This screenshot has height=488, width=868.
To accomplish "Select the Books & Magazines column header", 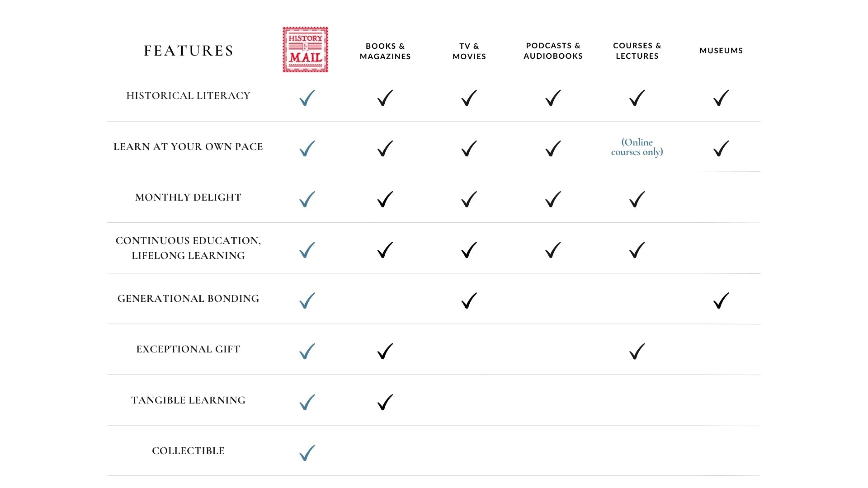I will pos(385,51).
